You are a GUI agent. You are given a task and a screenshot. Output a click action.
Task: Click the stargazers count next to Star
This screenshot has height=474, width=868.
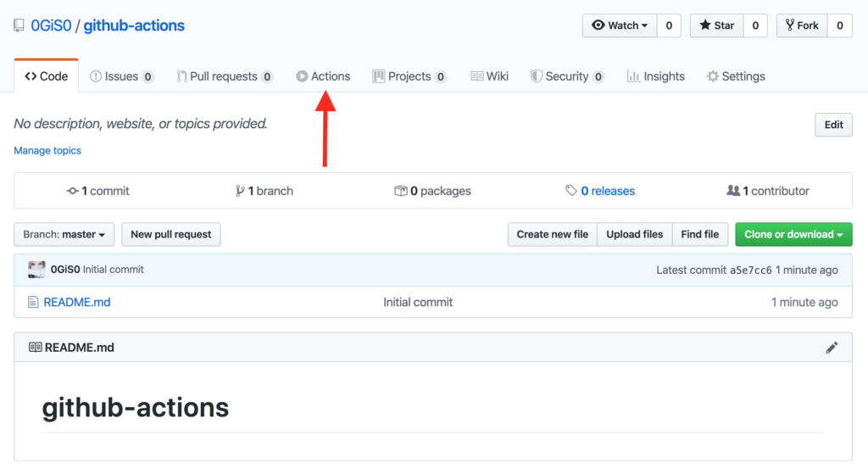(755, 25)
